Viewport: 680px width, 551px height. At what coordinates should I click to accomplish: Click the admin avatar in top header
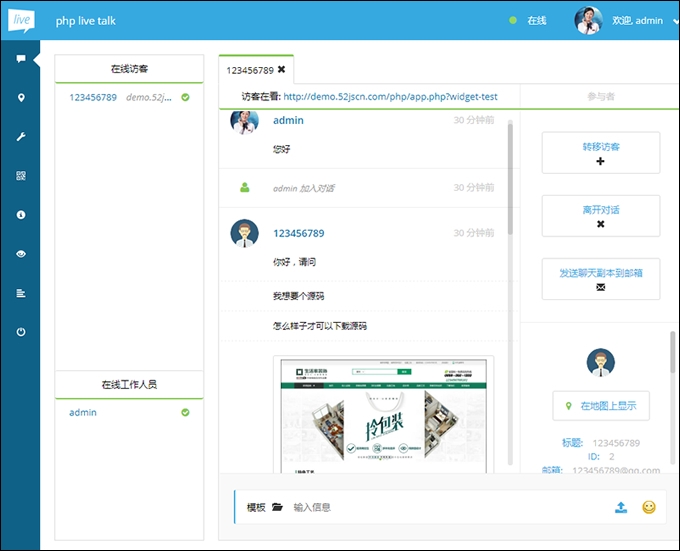[588, 20]
